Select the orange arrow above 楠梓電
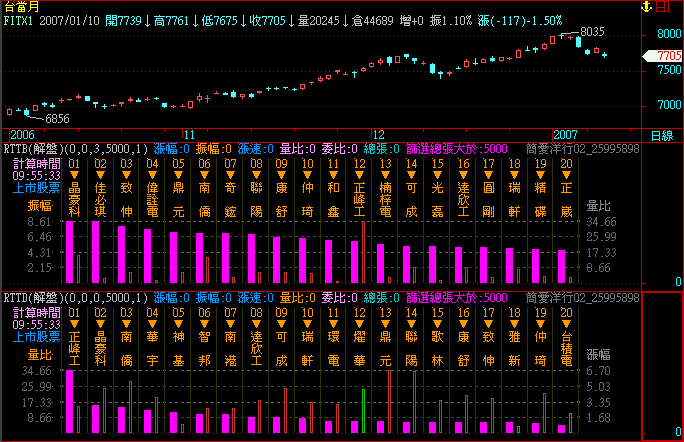The width and height of the screenshot is (684, 442). (x=385, y=174)
